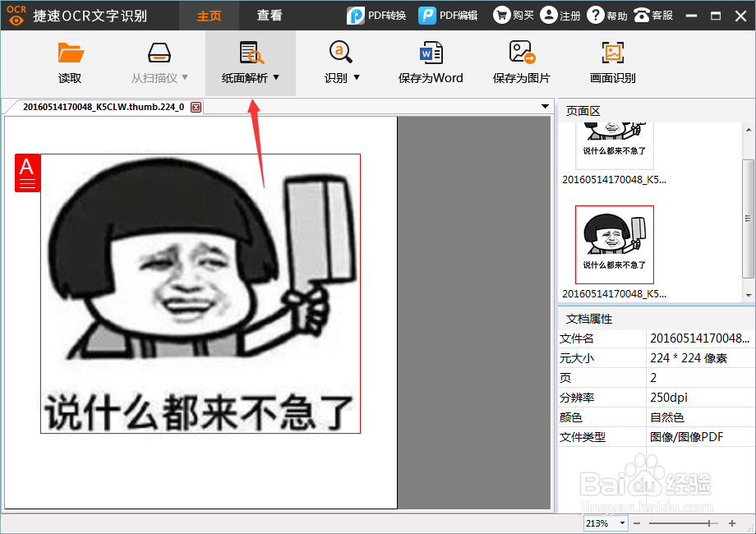Click the red A text block marker
The image size is (756, 534).
[x=27, y=173]
